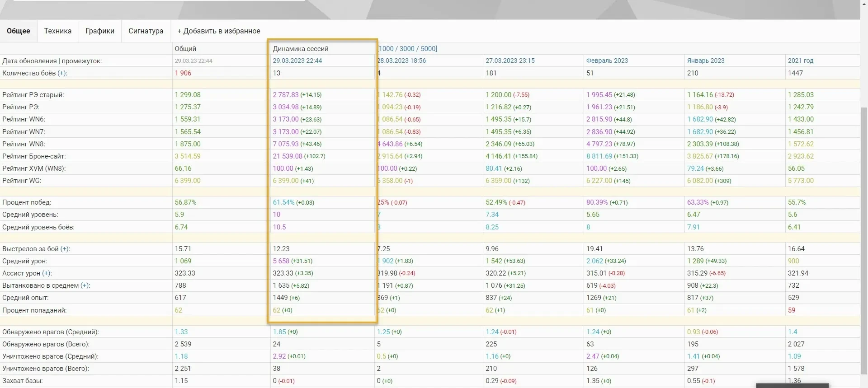868x388 pixels.
Task: Expand the (+) next to Ассист урон
Action: 47,273
